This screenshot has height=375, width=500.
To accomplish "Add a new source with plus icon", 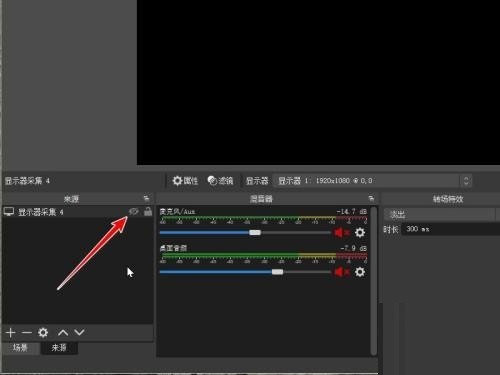I will point(11,332).
